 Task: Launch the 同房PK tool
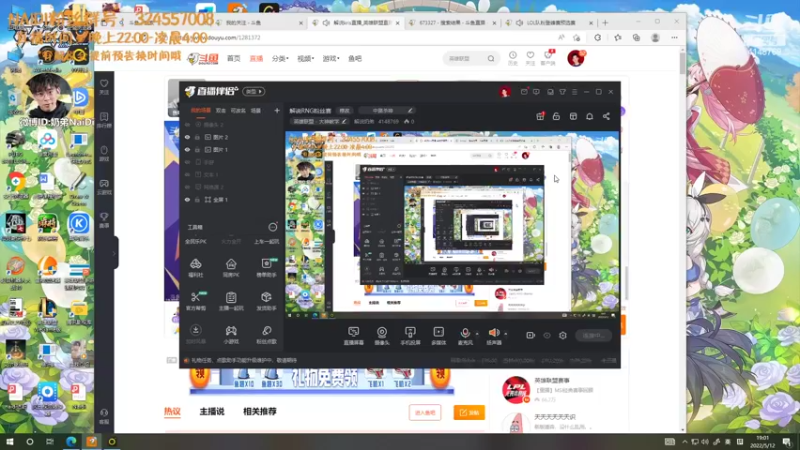(x=231, y=268)
